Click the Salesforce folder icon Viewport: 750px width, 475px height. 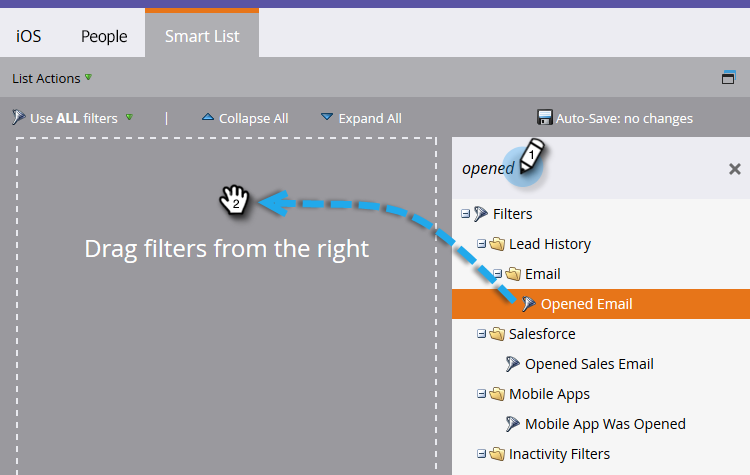click(x=497, y=334)
